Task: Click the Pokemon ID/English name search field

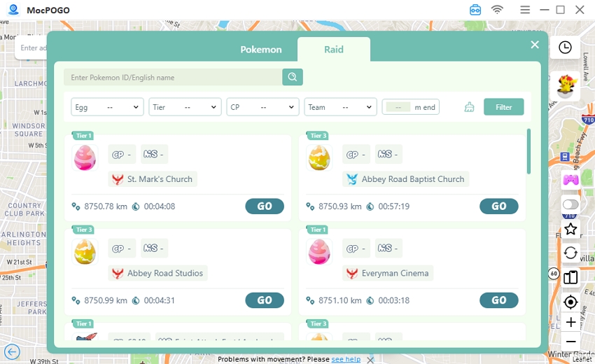Action: point(173,77)
